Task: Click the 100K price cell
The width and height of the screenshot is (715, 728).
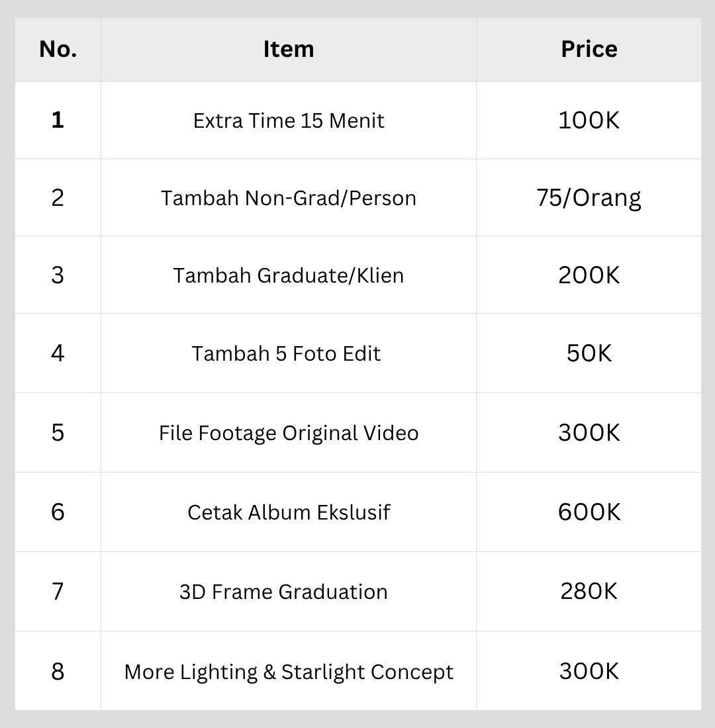Action: pos(589,120)
